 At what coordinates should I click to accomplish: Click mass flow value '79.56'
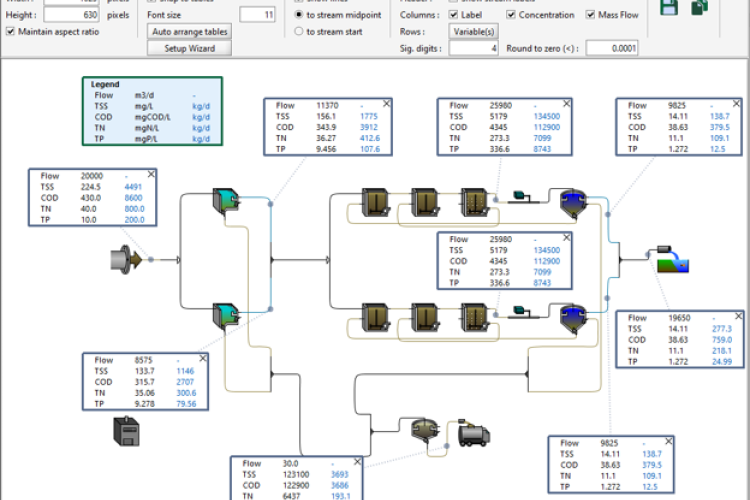[186, 404]
